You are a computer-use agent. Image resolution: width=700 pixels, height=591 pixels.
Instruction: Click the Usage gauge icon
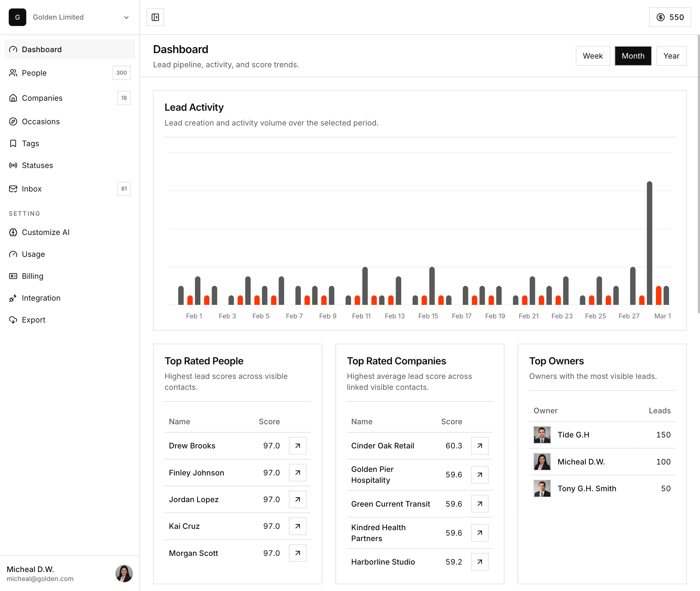tap(13, 254)
